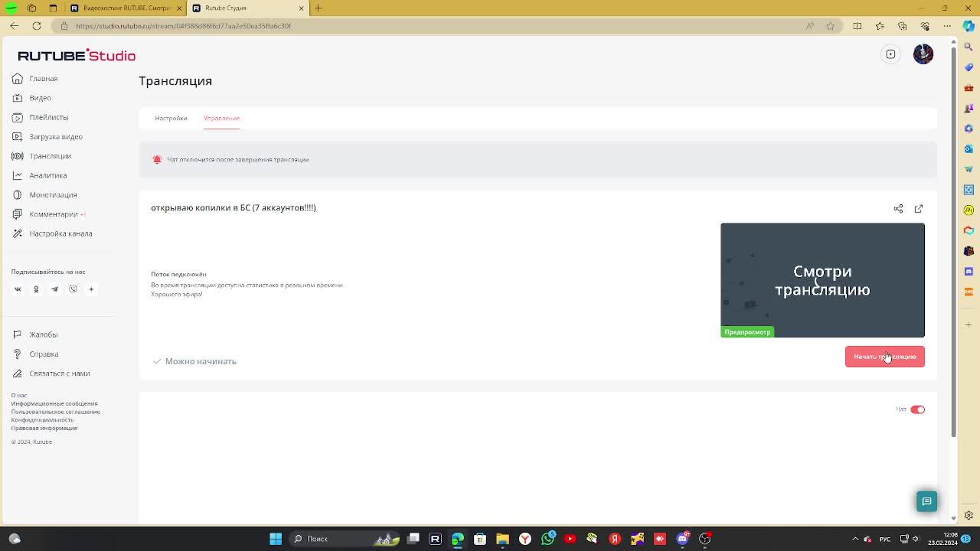Open Аналитика section
The image size is (980, 551).
pyautogui.click(x=39, y=175)
